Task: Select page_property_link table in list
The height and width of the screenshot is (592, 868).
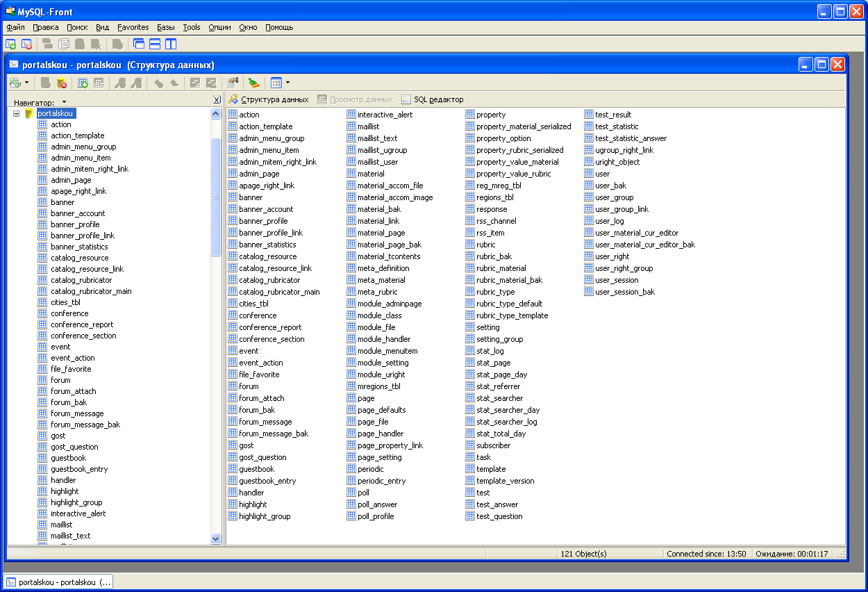Action: point(390,445)
